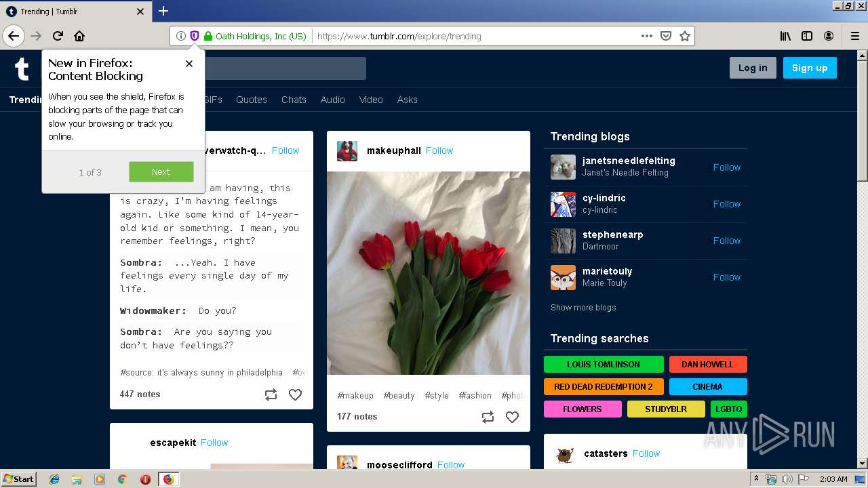Like the post with 447 notes
The image size is (868, 488).
tap(295, 394)
